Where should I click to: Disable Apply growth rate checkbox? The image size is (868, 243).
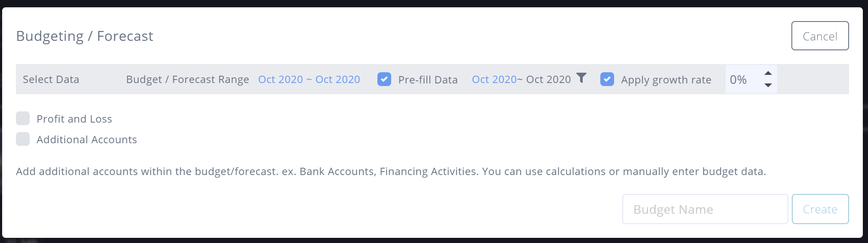(607, 79)
